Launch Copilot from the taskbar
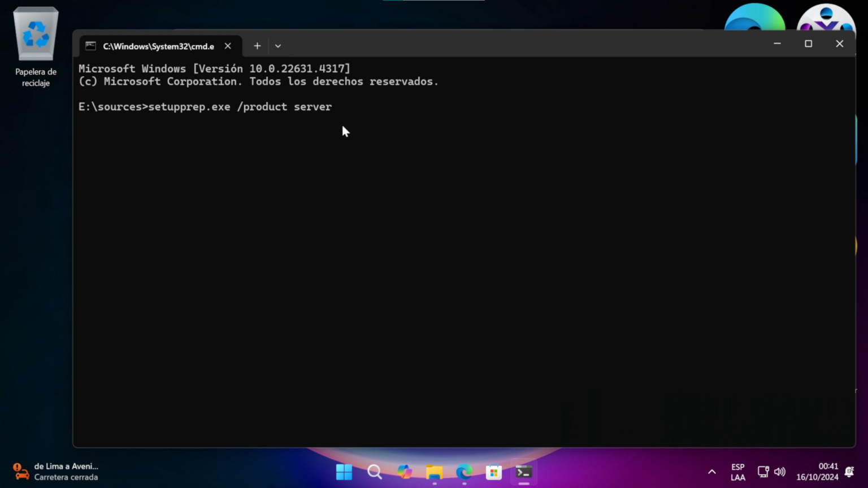This screenshot has height=488, width=868. [404, 472]
